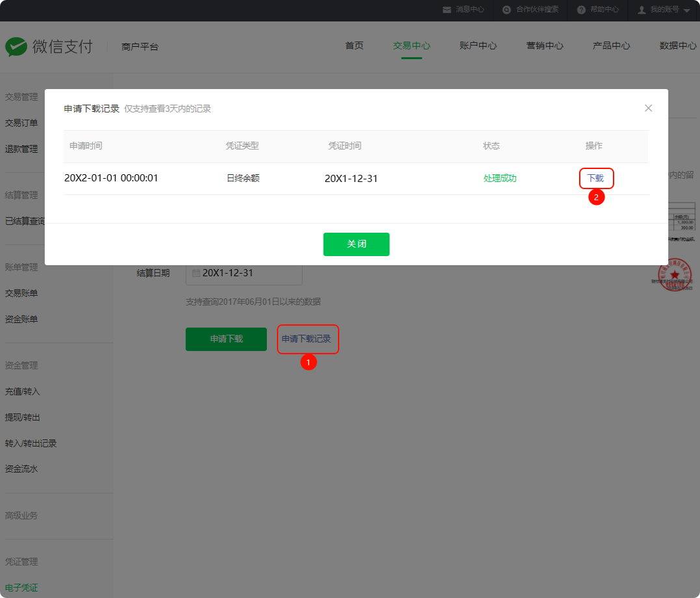The image size is (700, 598).
Task: Click the red seal voucher thumbnail
Action: coord(675,275)
